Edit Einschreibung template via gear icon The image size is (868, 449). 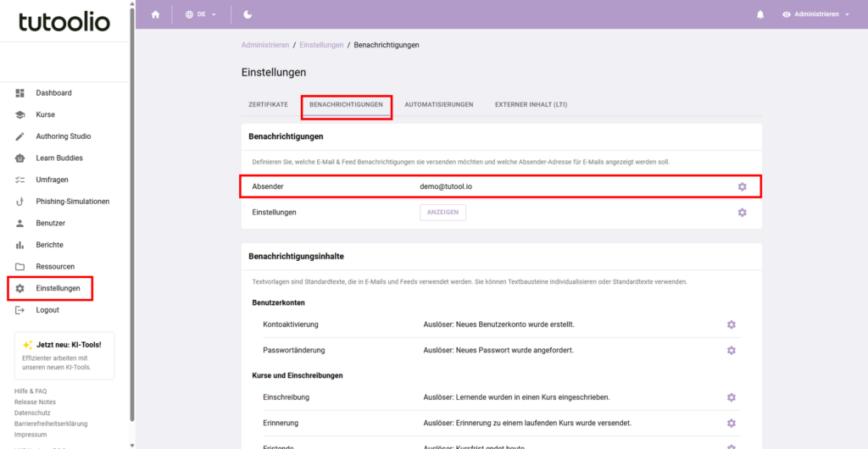732,397
